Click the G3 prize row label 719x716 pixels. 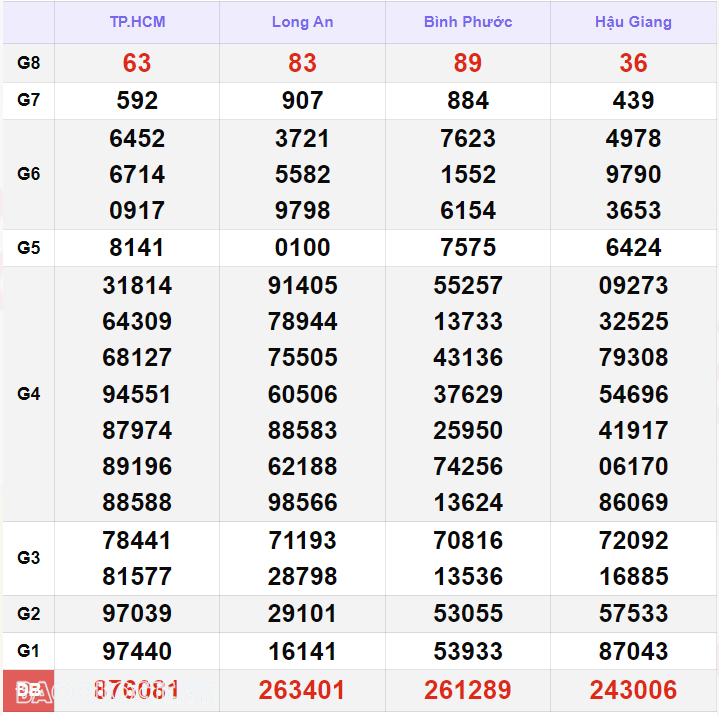(x=29, y=558)
